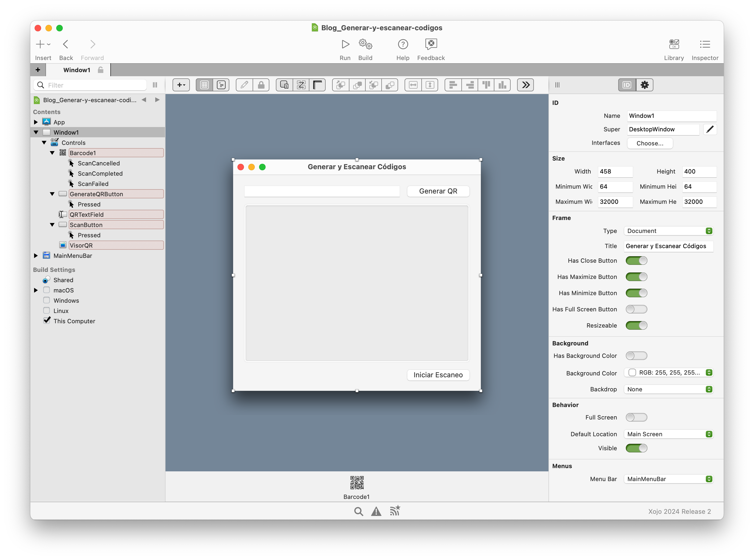
Task: Align selected controls right
Action: (x=469, y=85)
